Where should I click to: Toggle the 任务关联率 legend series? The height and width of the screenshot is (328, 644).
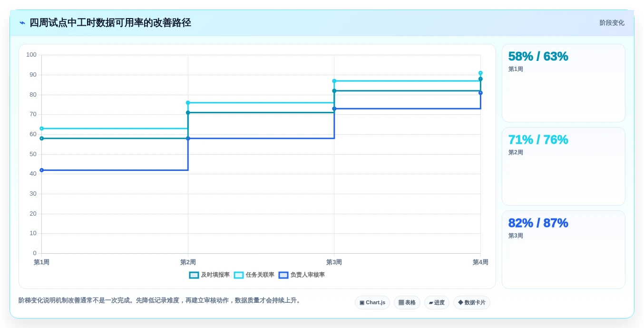pyautogui.click(x=254, y=275)
